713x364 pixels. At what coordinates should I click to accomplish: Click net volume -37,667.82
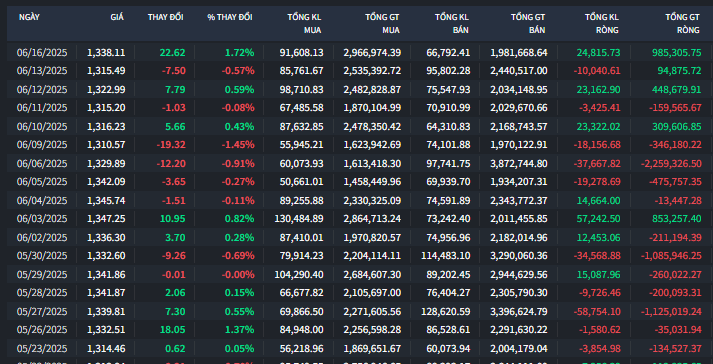[597, 163]
